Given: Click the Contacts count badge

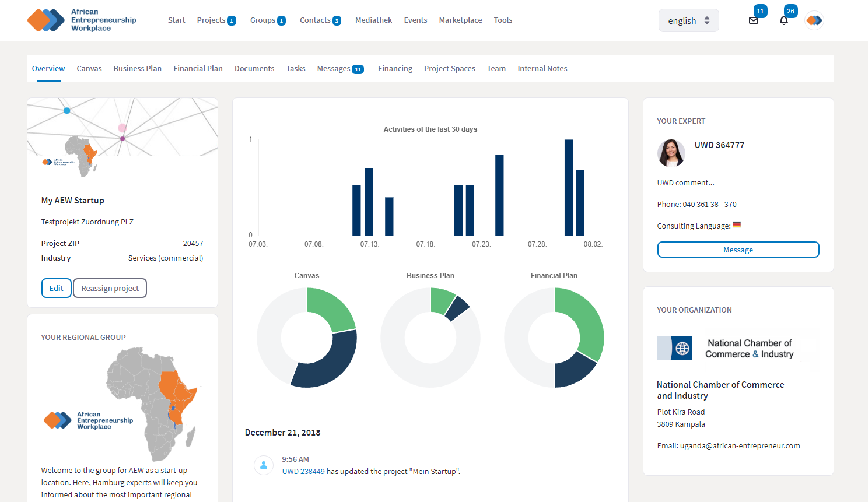Looking at the screenshot, I should 337,21.
